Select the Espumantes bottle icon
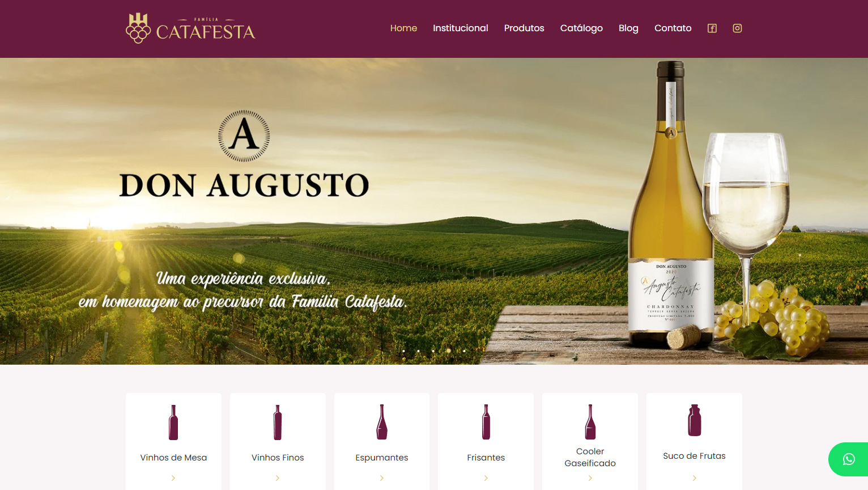The width and height of the screenshot is (868, 490). [x=382, y=422]
